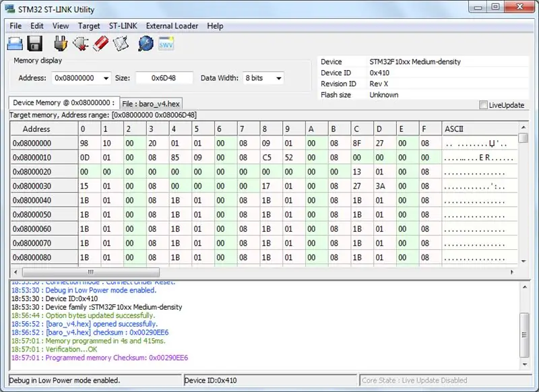Click the 13 byte cell in row 0x08000020

click(362, 172)
